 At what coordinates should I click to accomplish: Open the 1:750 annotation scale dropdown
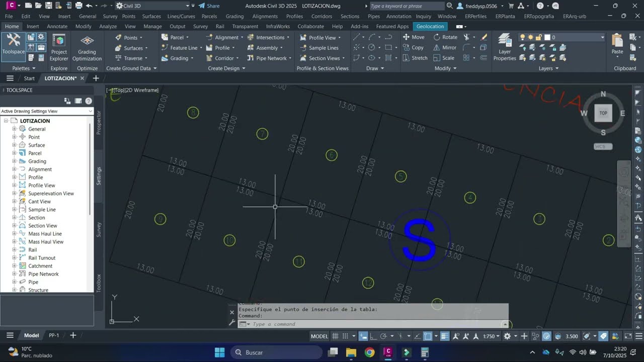click(491, 336)
